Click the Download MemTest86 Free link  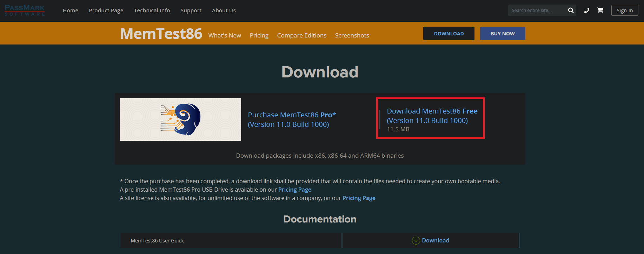pyautogui.click(x=432, y=116)
